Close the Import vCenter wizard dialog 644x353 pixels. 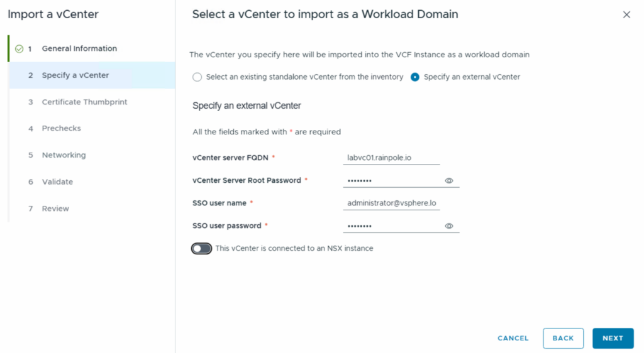pyautogui.click(x=626, y=14)
